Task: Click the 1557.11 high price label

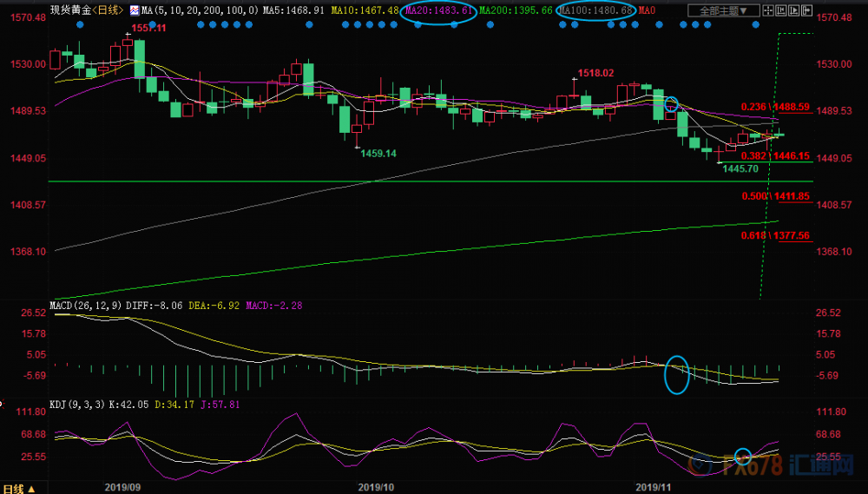Action: tap(148, 29)
